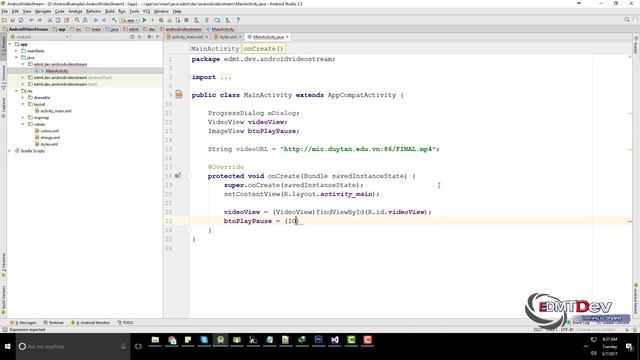
Task: Click the scroll-from-source target icon in Project panel
Action: pos(132,37)
